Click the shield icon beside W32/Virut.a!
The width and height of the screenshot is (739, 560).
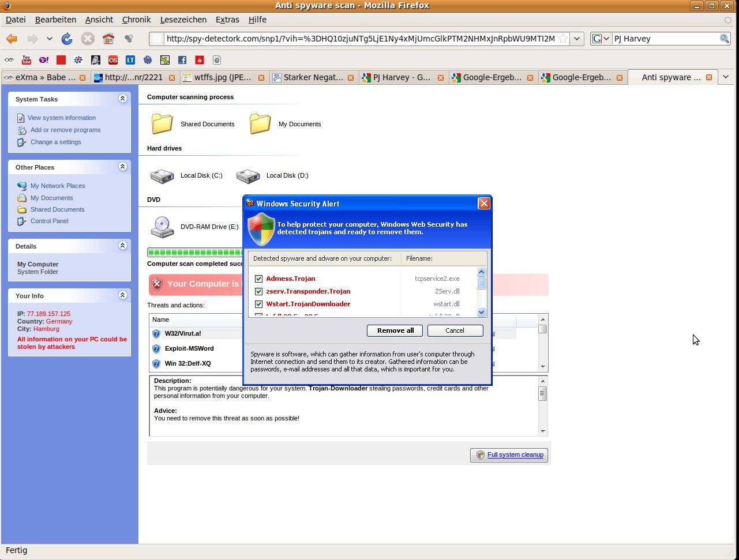[156, 333]
